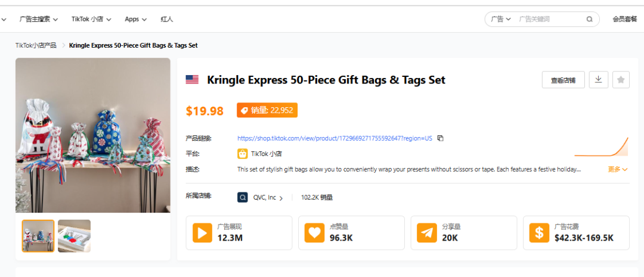Screen dimensions: 644x277
Task: Click the 广告展现 play icon
Action: (202, 232)
